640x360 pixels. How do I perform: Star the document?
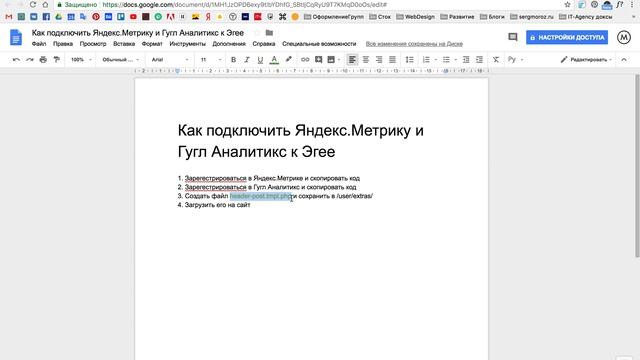pos(257,33)
